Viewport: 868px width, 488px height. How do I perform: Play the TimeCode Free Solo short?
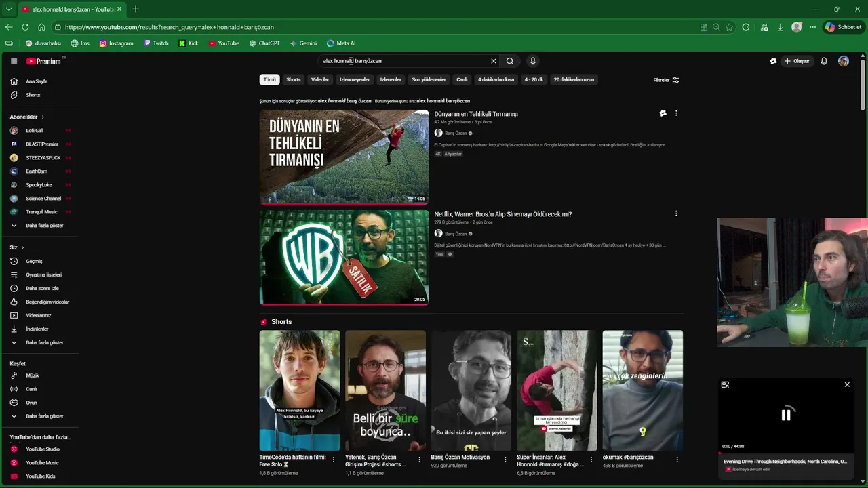click(x=300, y=390)
